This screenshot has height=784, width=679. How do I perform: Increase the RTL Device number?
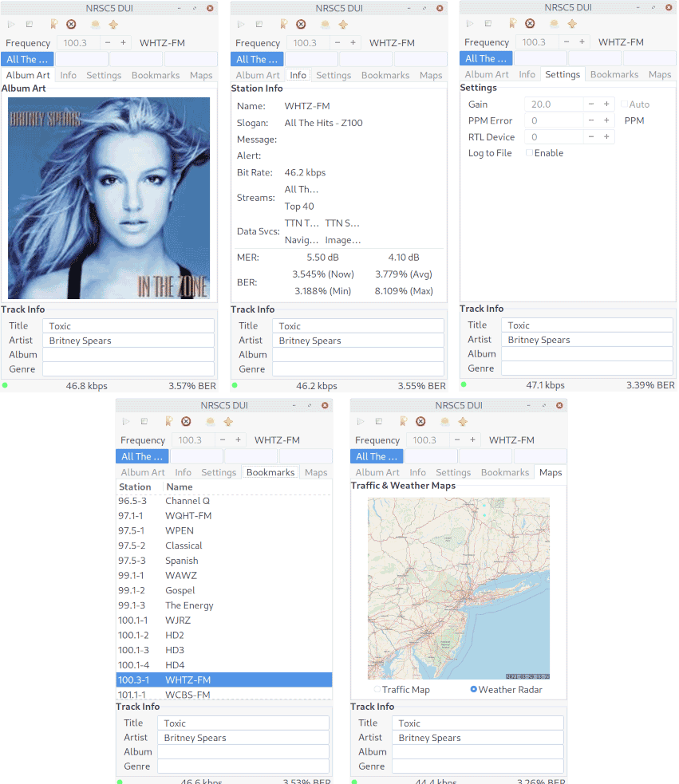pos(606,136)
